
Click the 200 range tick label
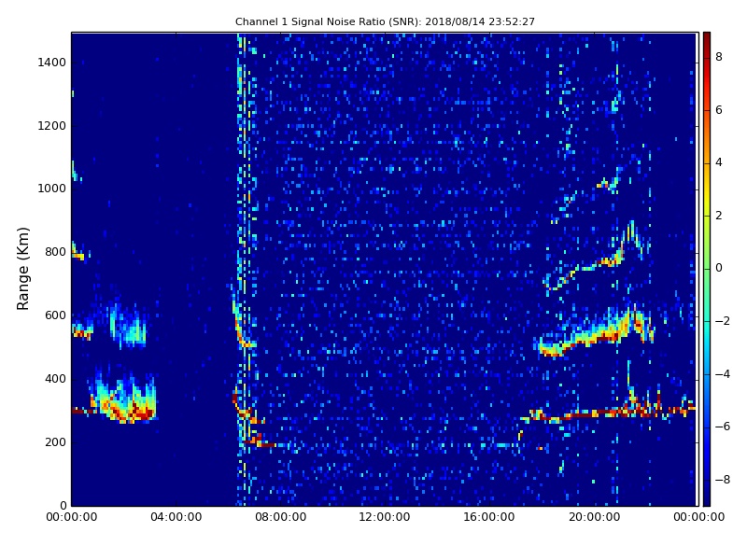pos(55,441)
